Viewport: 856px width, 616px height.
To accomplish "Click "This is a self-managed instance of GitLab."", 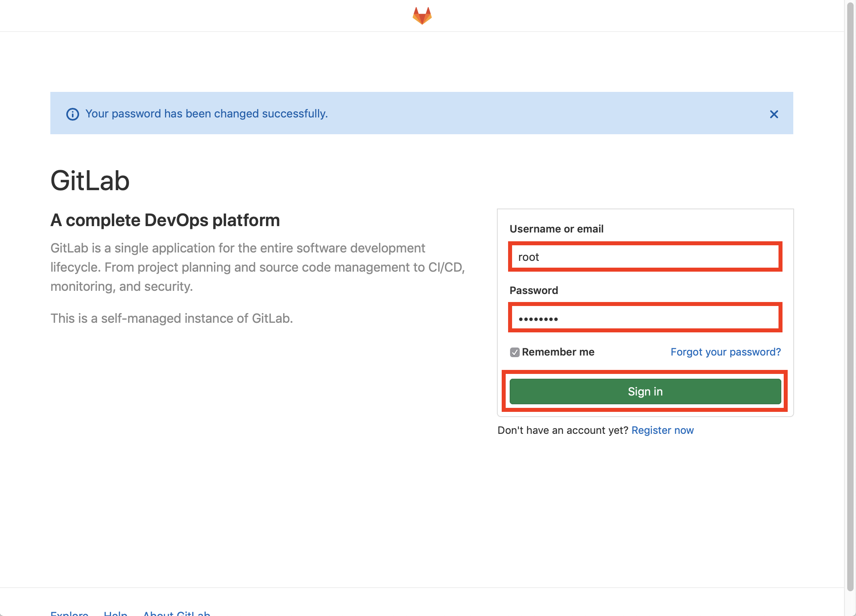I will point(172,318).
